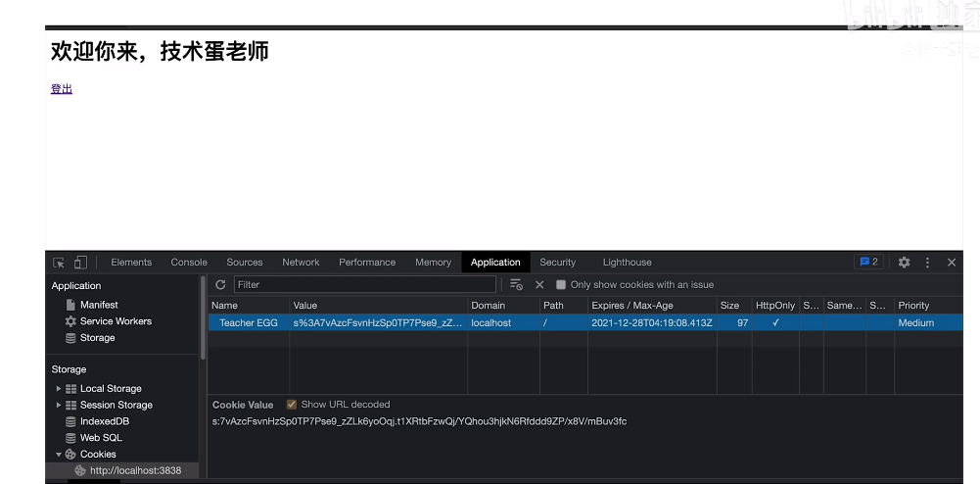Open the issues counter badge showing 2
Screen dimensions: 980x484
point(868,262)
